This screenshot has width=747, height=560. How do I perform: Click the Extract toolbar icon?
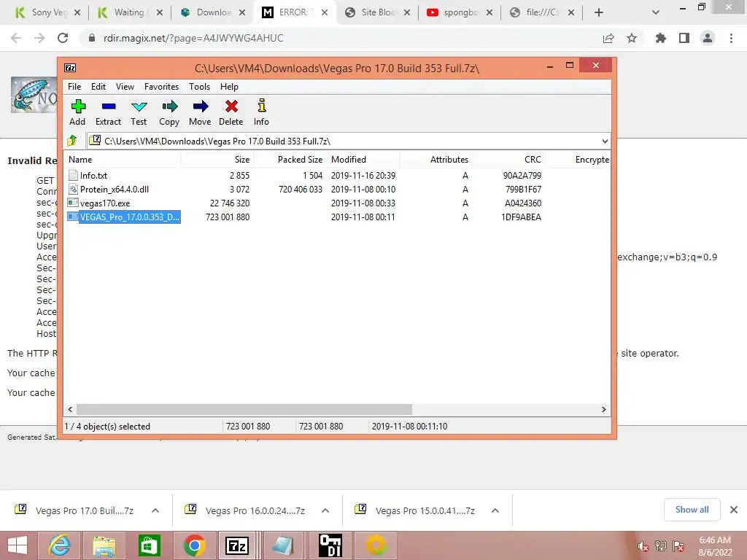tap(108, 112)
